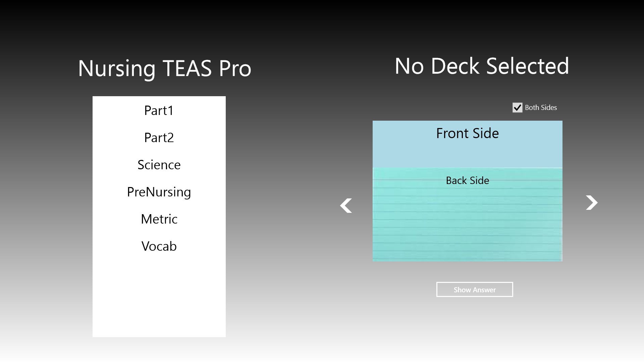Image resolution: width=644 pixels, height=362 pixels.
Task: Click the No Deck Selected heading
Action: [482, 66]
